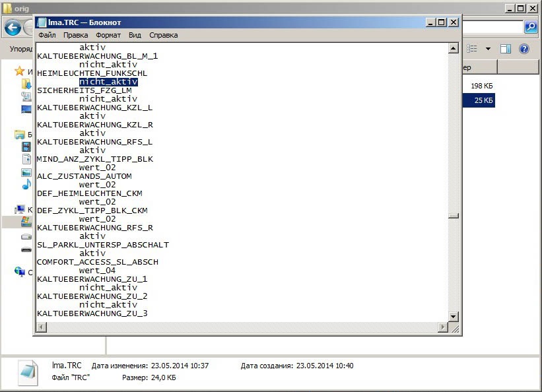Click the Network icon in sidebar

coord(20,272)
